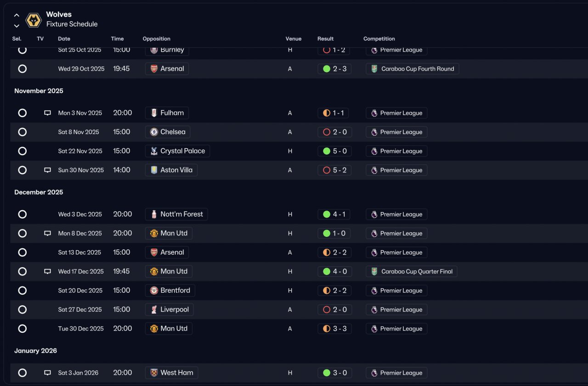Sort fixtures by Date column header

pyautogui.click(x=64, y=39)
